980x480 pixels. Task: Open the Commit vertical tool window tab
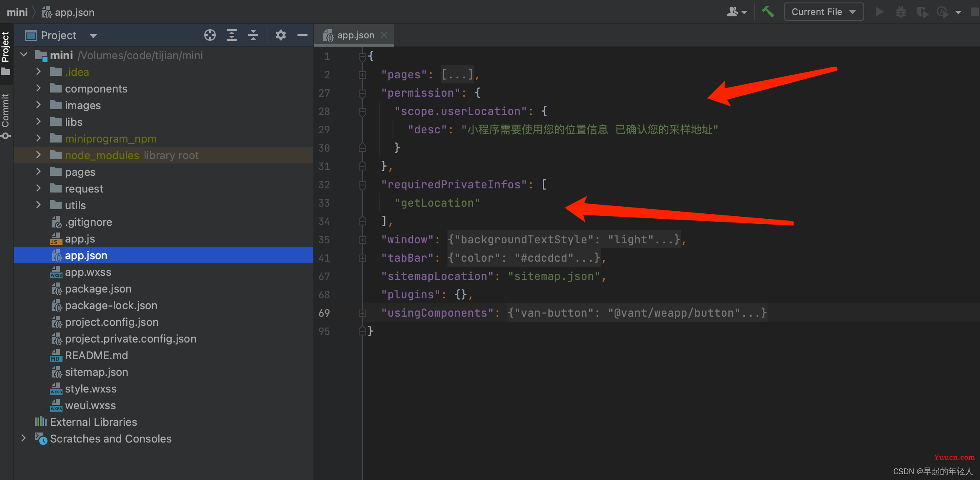coord(6,116)
